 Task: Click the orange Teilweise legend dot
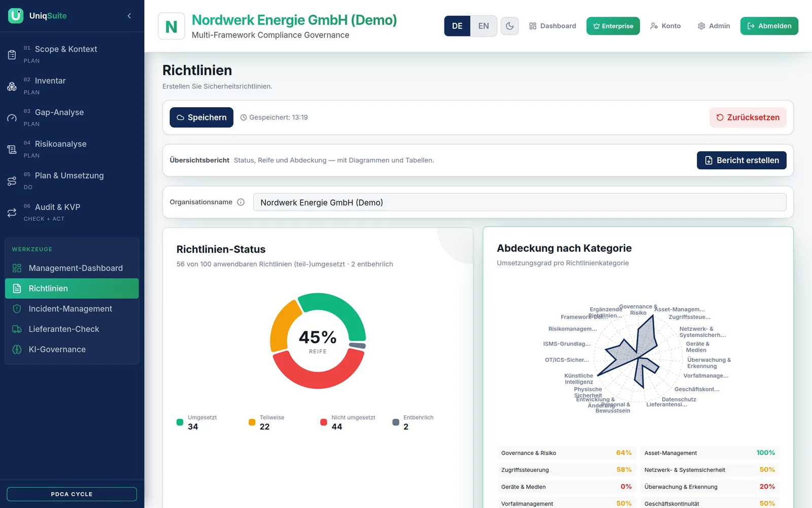click(252, 422)
